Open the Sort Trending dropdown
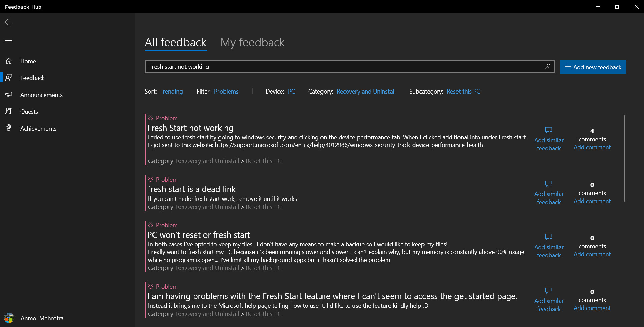The image size is (644, 327). click(x=171, y=92)
